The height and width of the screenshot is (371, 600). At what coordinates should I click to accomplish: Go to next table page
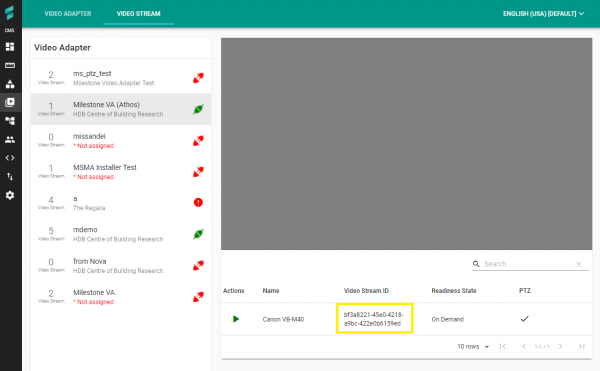(x=560, y=347)
